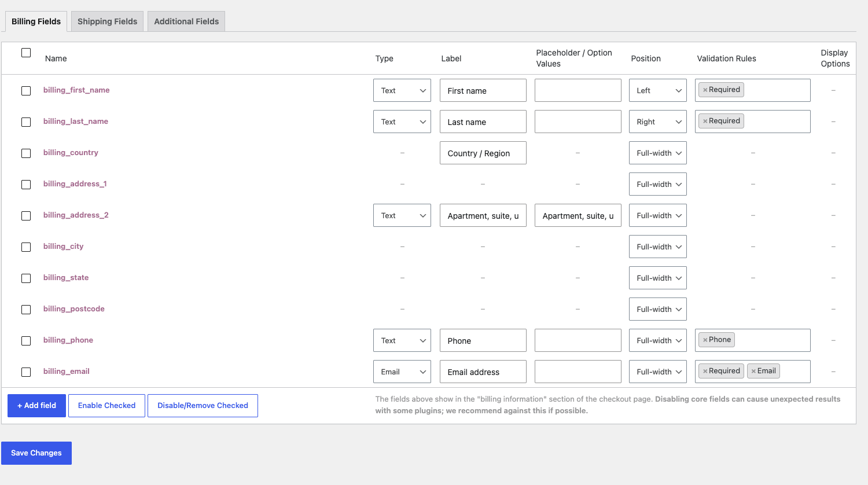
Task: Check the billing_state row checkbox
Action: 26,278
